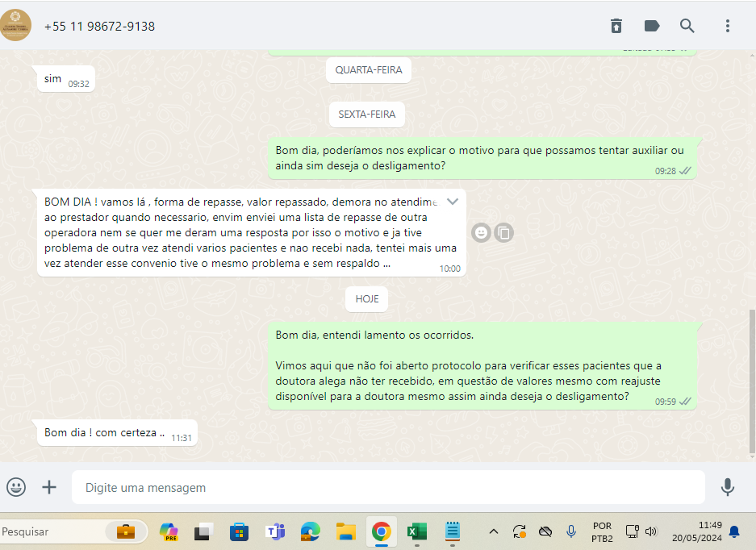The image size is (756, 550).
Task: Click the plus attach button
Action: [x=49, y=487]
